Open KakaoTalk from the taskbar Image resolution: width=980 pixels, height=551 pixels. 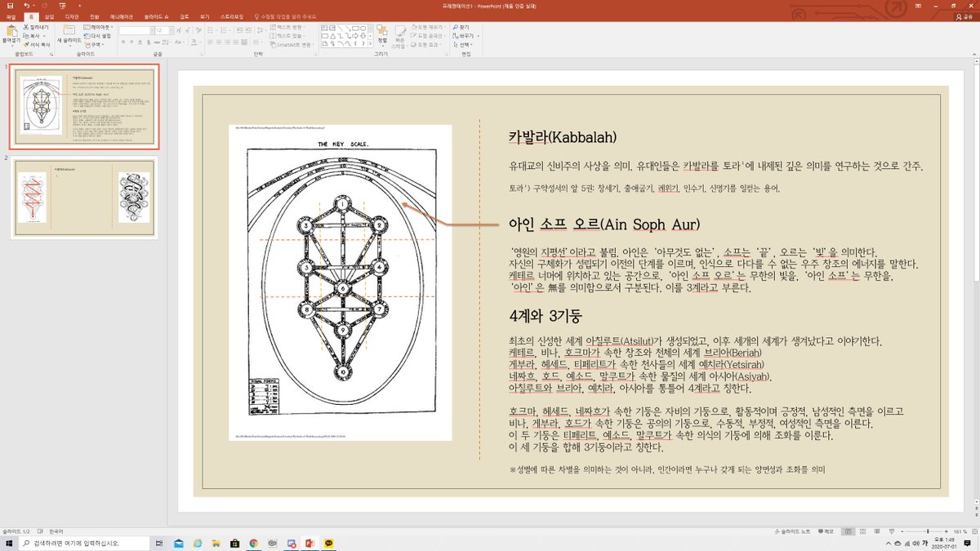(x=330, y=543)
